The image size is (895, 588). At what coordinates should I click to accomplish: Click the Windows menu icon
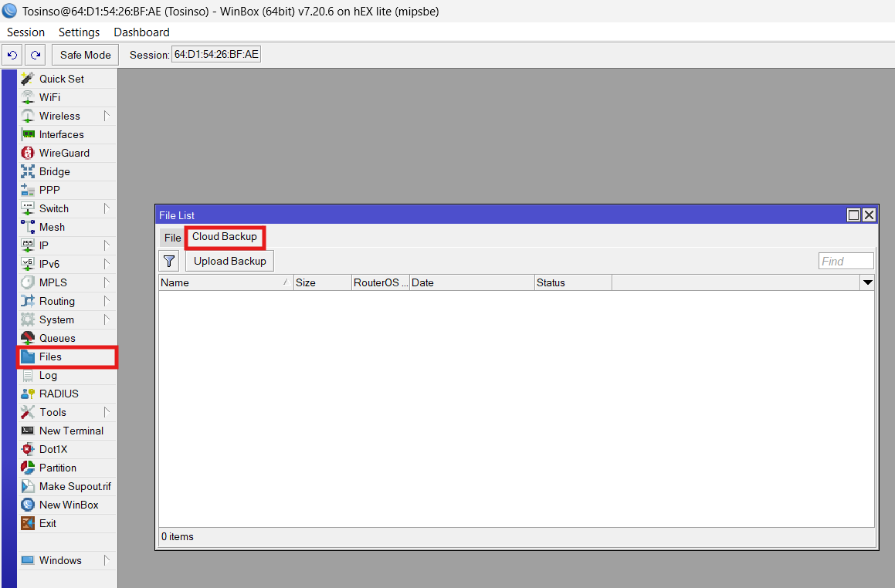[x=27, y=561]
